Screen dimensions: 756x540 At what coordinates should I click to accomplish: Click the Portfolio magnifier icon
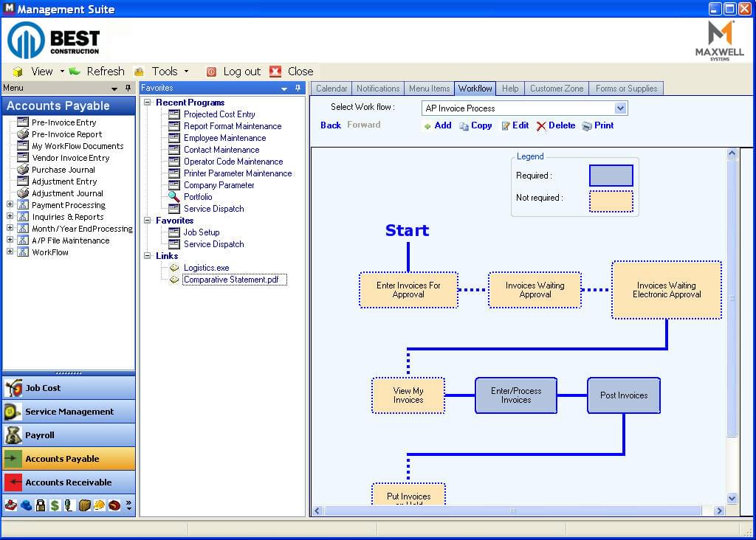(x=174, y=197)
